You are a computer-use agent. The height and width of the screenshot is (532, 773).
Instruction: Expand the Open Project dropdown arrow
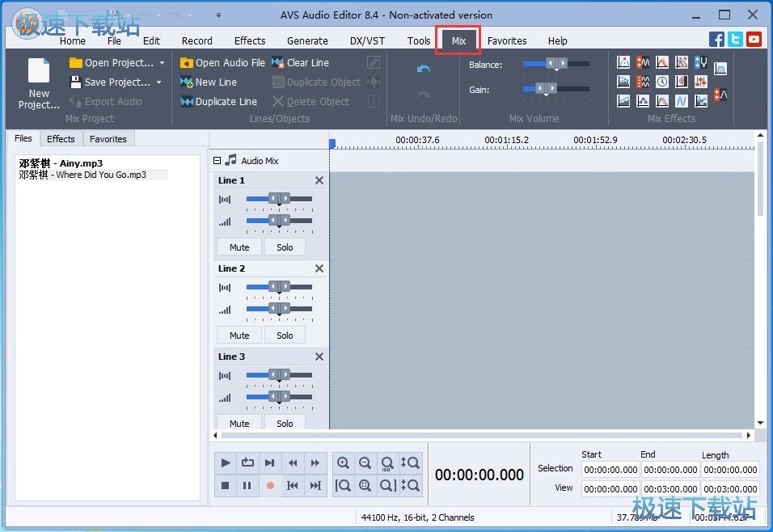[x=162, y=63]
